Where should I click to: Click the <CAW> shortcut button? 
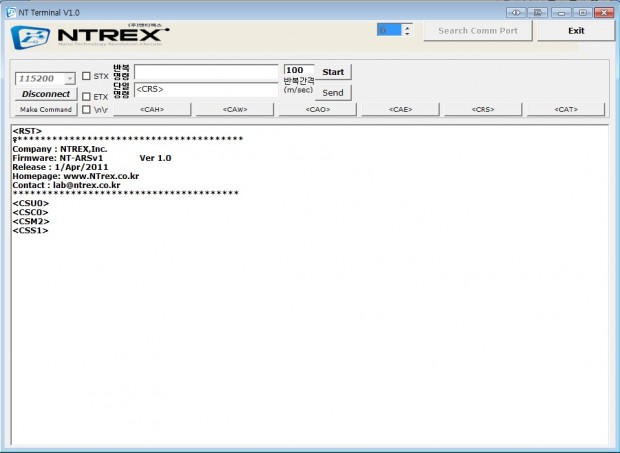[x=235, y=109]
